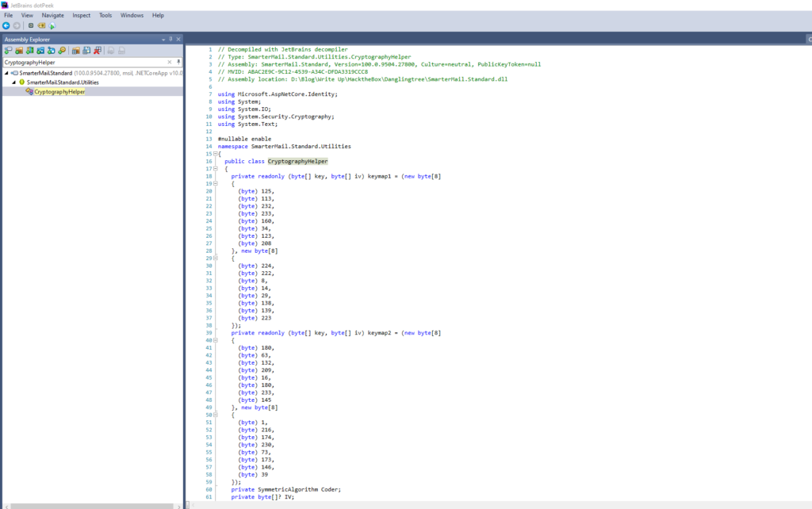This screenshot has width=812, height=509.
Task: Click the CryptographyHelper class icon in tree
Action: 29,92
